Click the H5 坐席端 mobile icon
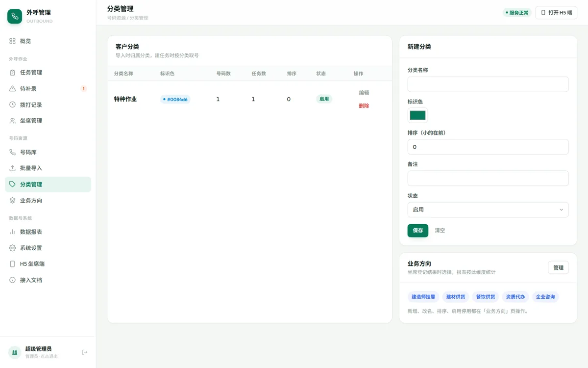588x368 pixels. [13, 264]
